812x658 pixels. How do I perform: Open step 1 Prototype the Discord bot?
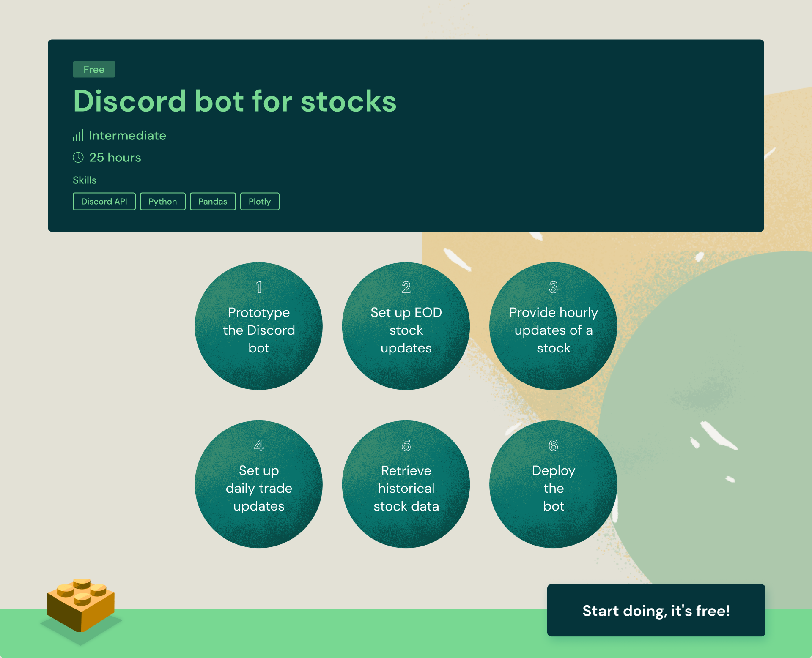259,326
